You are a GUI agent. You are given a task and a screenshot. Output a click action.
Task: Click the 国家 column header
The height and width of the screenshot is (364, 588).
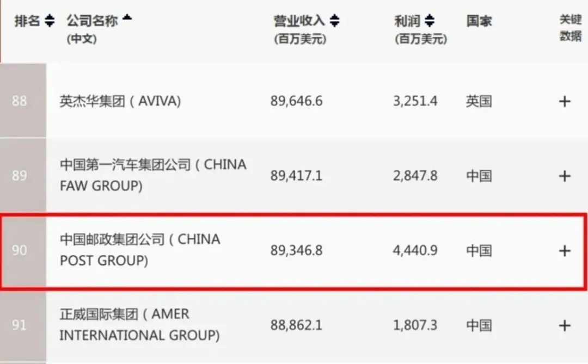[x=479, y=21]
